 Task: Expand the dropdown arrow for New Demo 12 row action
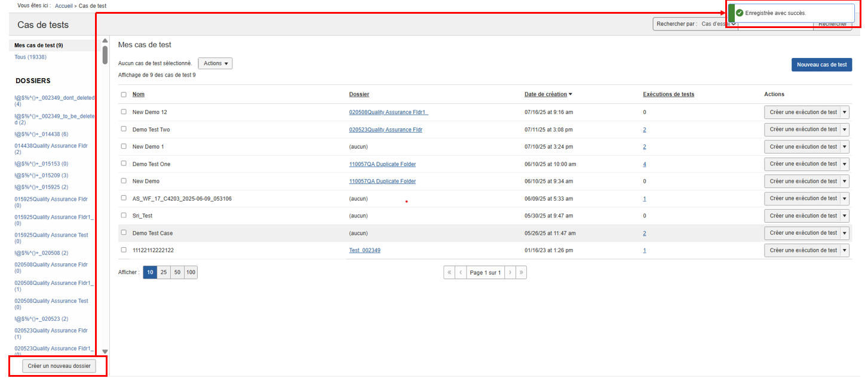click(x=845, y=112)
